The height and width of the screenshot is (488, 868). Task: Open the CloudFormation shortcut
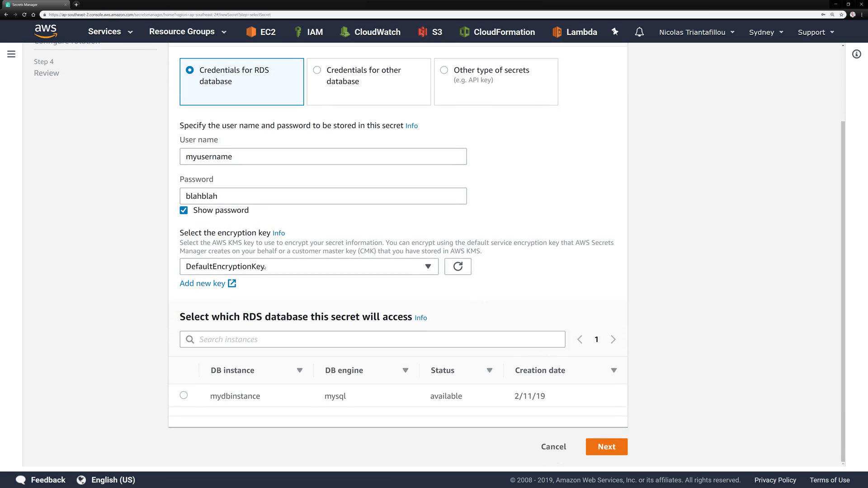tap(497, 32)
